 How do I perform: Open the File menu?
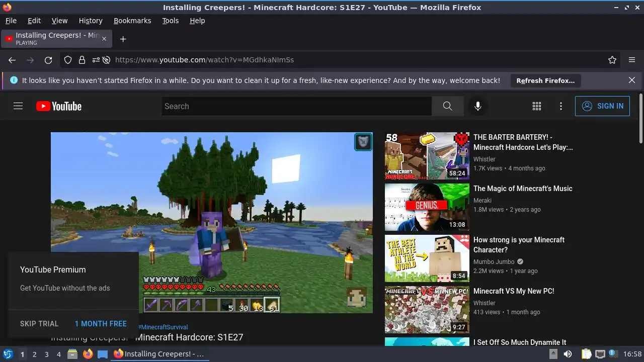(x=11, y=21)
